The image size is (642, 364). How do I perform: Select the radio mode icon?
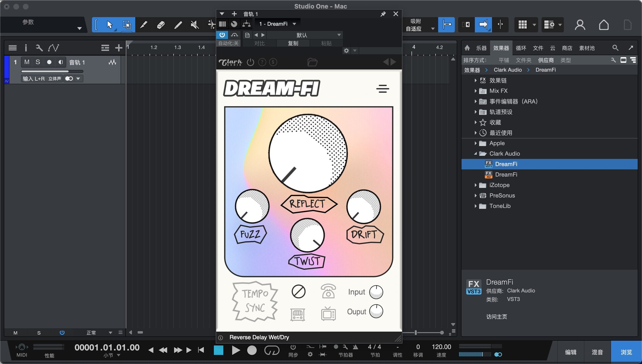click(x=298, y=314)
